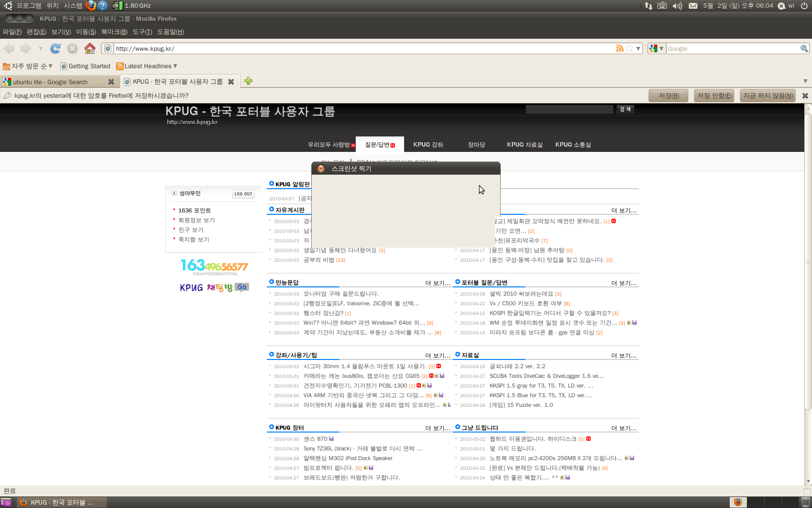This screenshot has height=508, width=812.
Task: Open the volume control indicator
Action: point(677,6)
